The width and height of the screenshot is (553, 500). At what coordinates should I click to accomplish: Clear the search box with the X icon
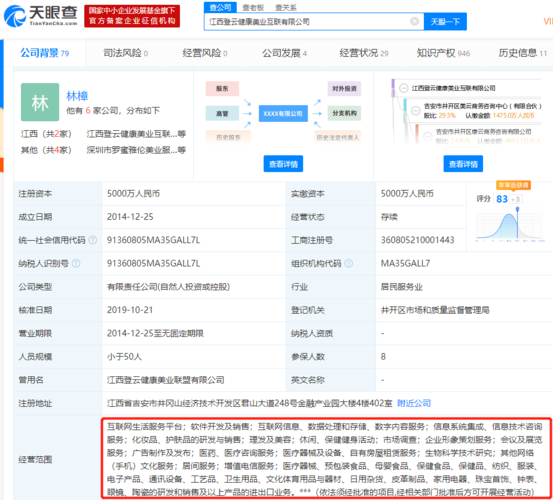tap(415, 22)
